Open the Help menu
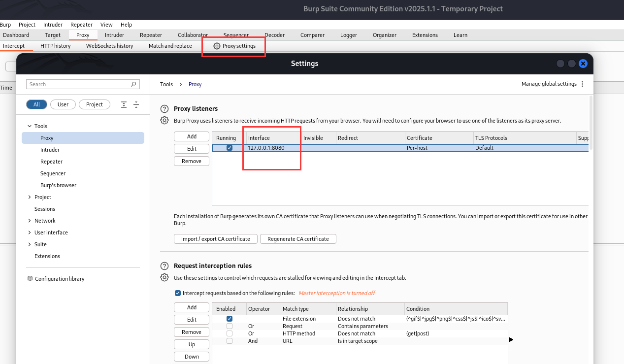This screenshot has height=364, width=624. [x=126, y=25]
